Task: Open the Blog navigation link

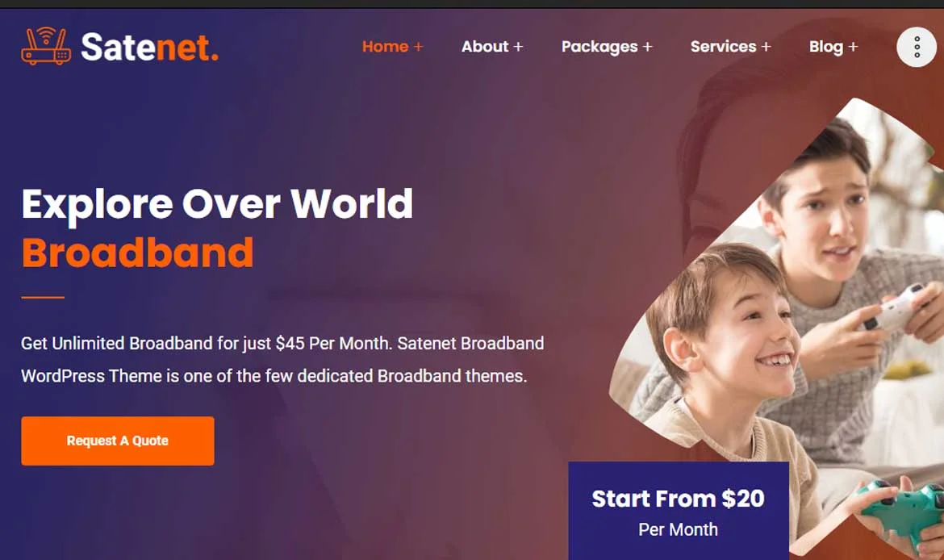Action: tap(826, 47)
